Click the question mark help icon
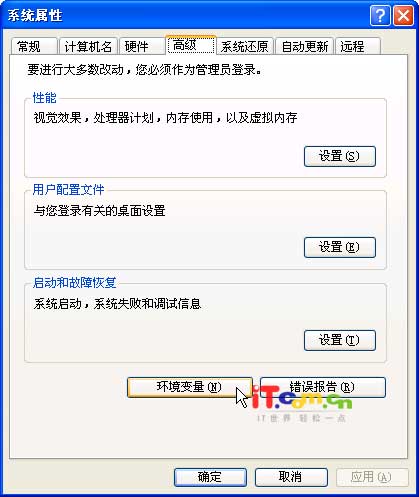Screen dimensions: 419x497 point(380,15)
